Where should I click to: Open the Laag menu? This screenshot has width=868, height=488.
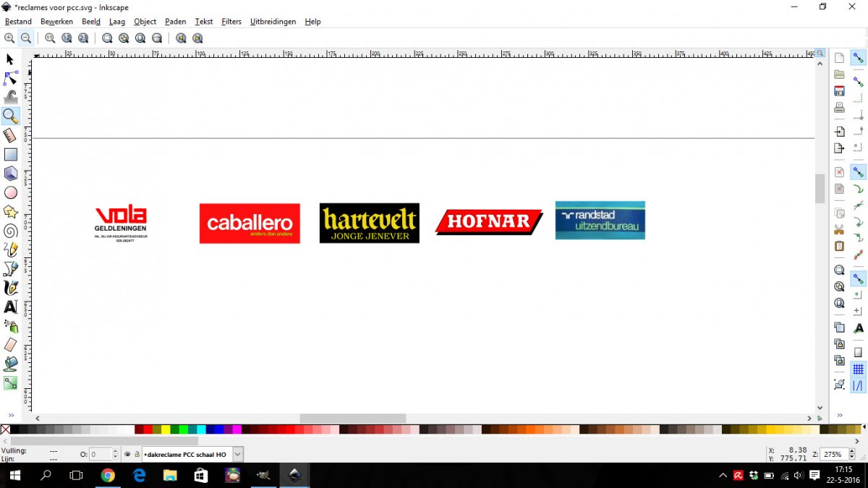coord(116,22)
